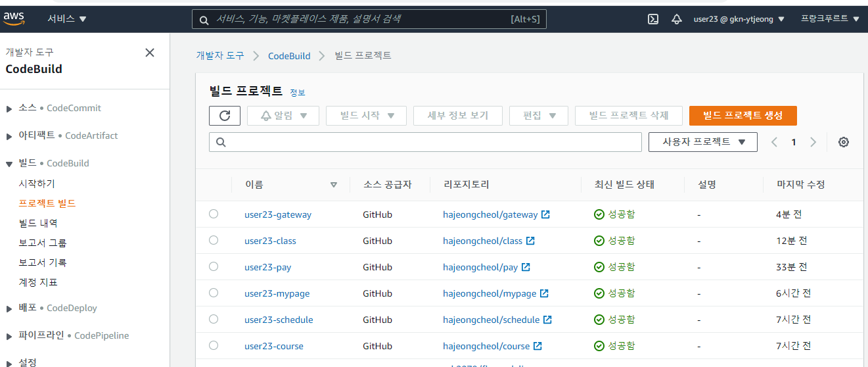
Task: Click the refresh build projects button
Action: (225, 116)
